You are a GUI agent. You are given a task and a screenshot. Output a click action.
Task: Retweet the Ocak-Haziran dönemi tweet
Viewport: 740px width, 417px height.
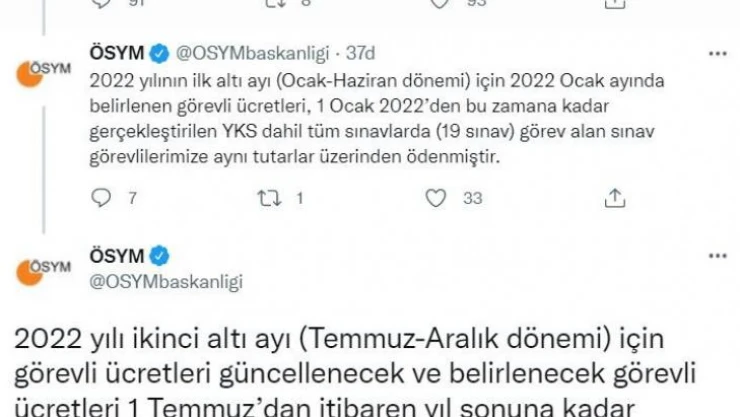click(269, 198)
